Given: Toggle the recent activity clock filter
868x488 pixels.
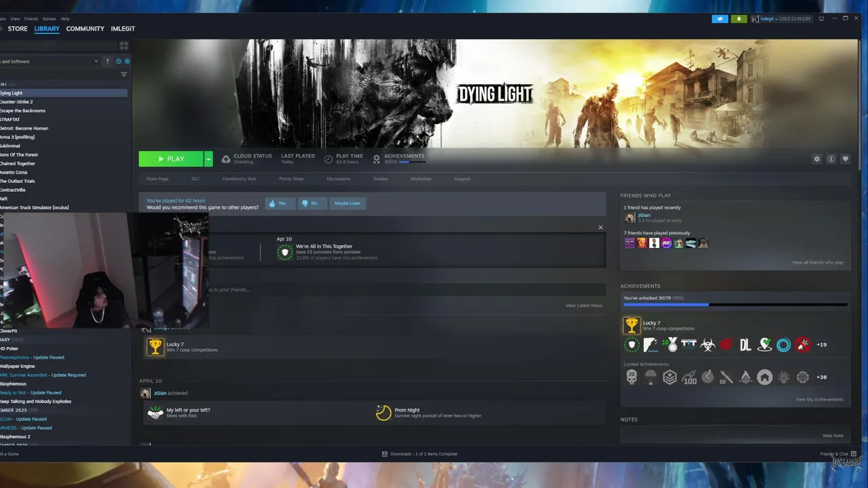Looking at the screenshot, I should click(x=118, y=61).
